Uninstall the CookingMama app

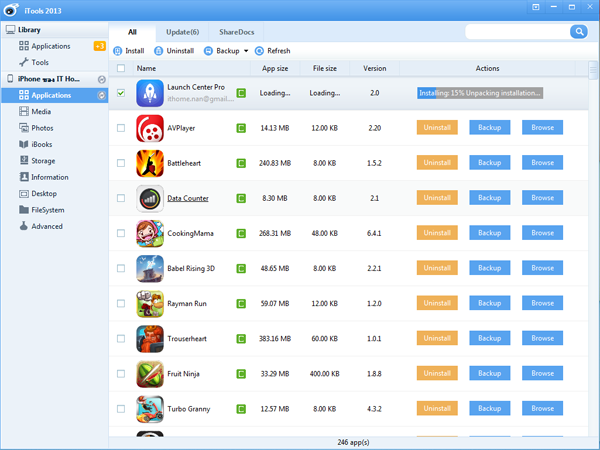(x=437, y=233)
